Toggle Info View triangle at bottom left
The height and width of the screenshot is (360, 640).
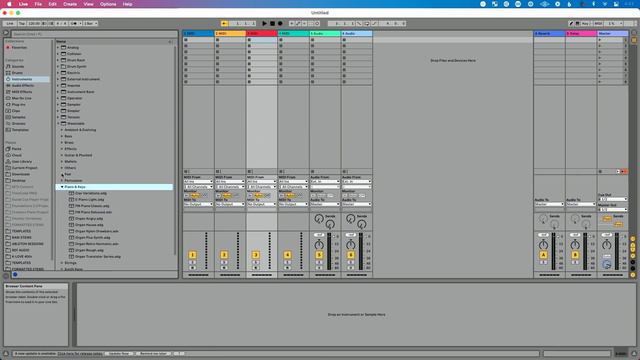[x=6, y=353]
